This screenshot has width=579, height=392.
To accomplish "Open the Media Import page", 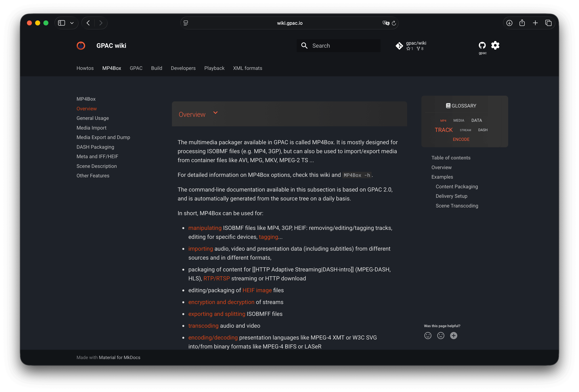I will [x=91, y=128].
